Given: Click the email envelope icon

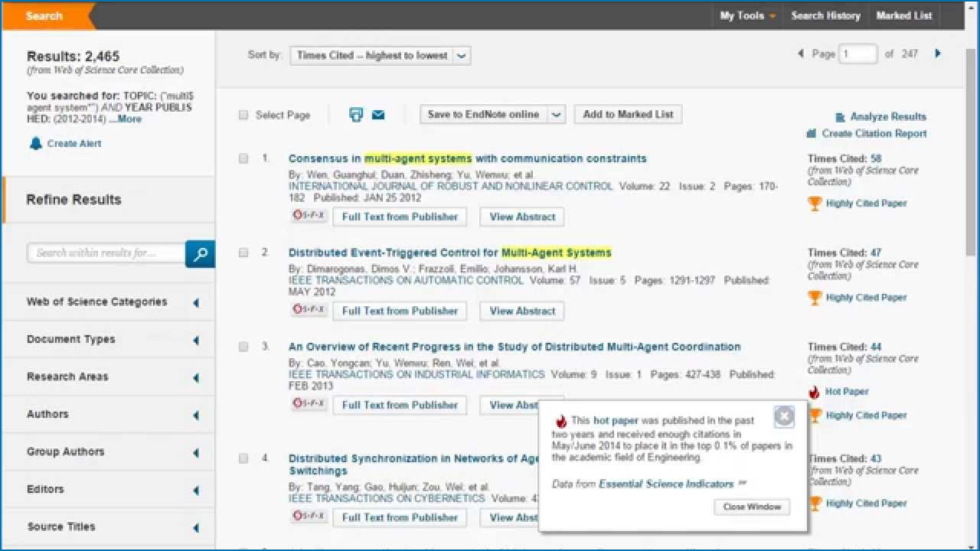Looking at the screenshot, I should 378,115.
